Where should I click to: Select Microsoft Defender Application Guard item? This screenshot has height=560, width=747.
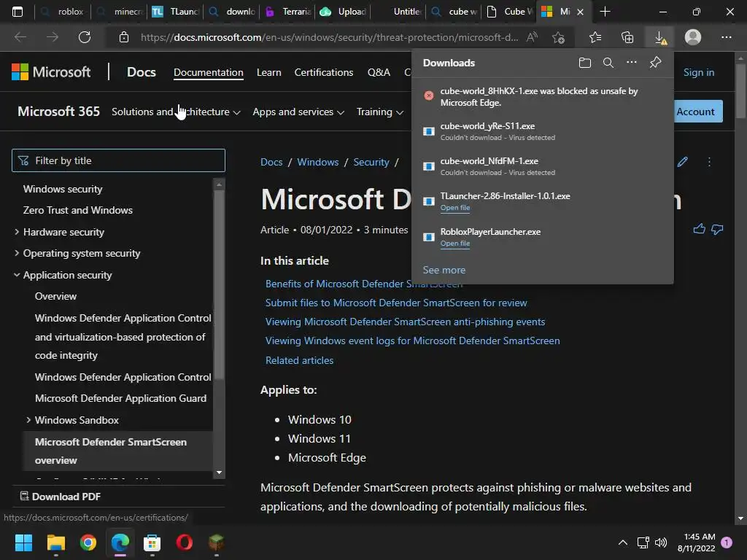pos(120,398)
